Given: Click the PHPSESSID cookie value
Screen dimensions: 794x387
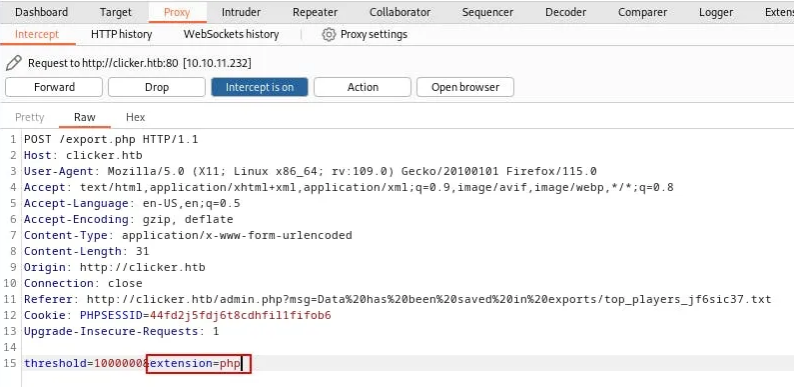Looking at the screenshot, I should pos(240,315).
